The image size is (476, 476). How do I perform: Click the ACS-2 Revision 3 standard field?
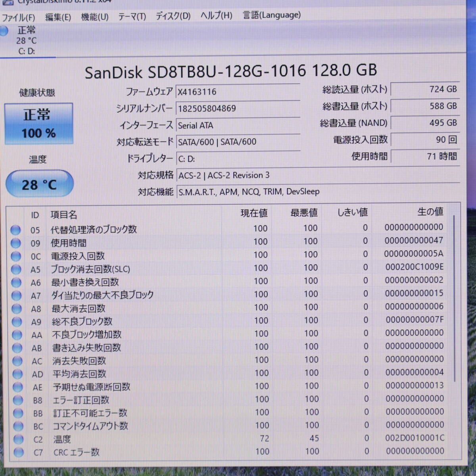pyautogui.click(x=318, y=175)
